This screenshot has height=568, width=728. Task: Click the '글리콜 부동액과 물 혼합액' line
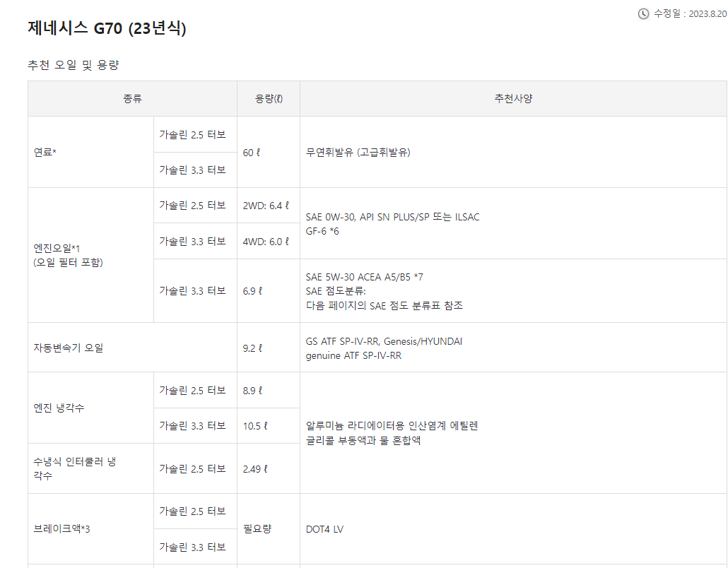tap(363, 440)
